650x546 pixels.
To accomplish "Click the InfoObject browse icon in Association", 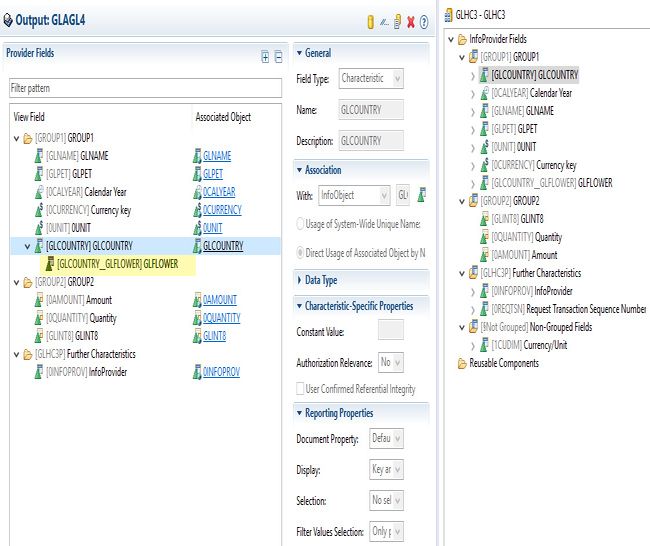I will pos(422,194).
